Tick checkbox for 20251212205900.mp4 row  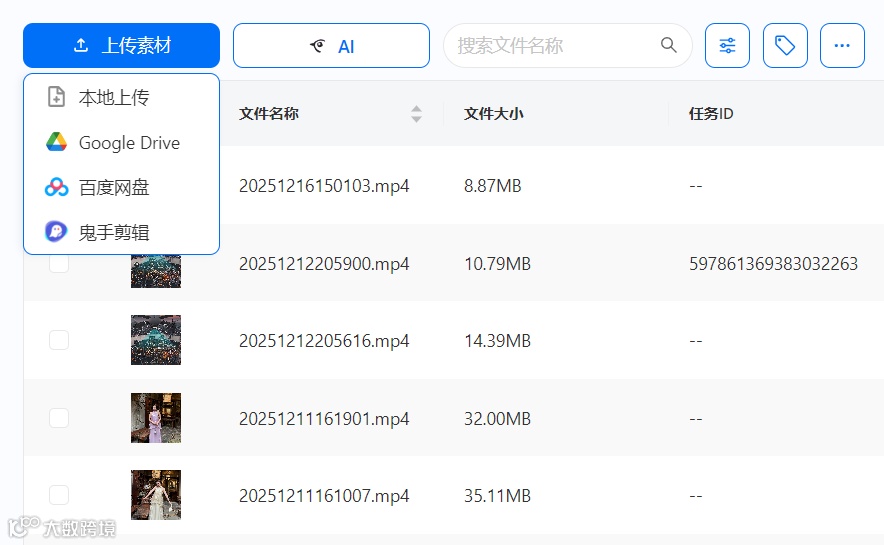pos(59,264)
